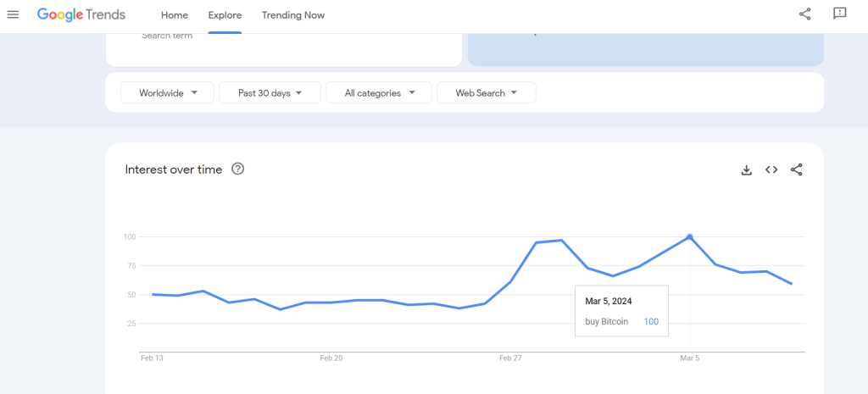
Task: Expand the Worldwide region dropdown
Action: [167, 93]
